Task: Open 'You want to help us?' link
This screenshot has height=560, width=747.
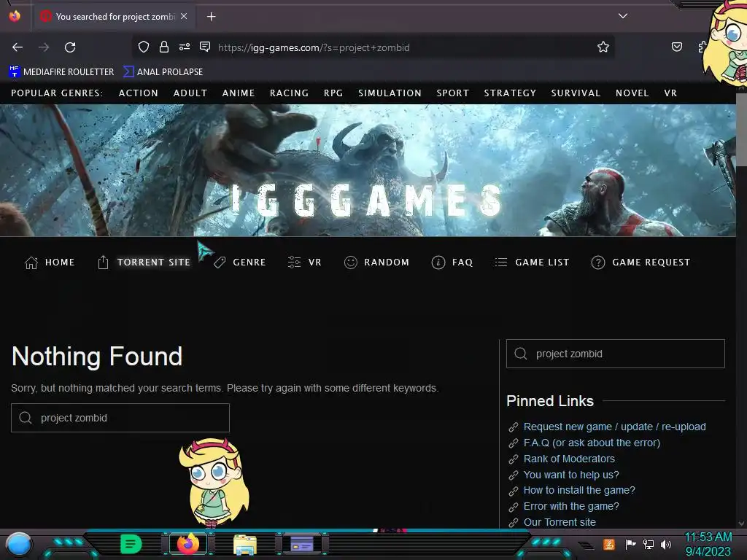Action: (x=571, y=475)
